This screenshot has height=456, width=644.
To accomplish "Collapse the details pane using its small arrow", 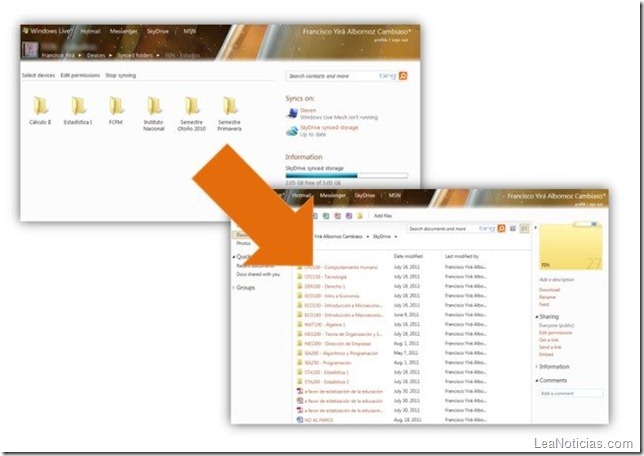I will (535, 227).
